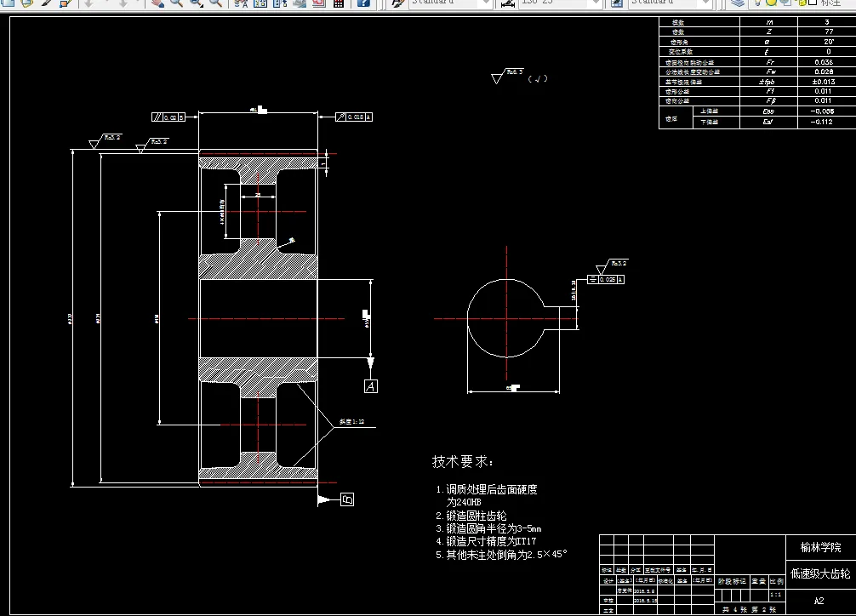Image resolution: width=856 pixels, height=616 pixels.
Task: Select the line '5.其他未注处倒角为2.5×45°'
Action: pos(501,554)
